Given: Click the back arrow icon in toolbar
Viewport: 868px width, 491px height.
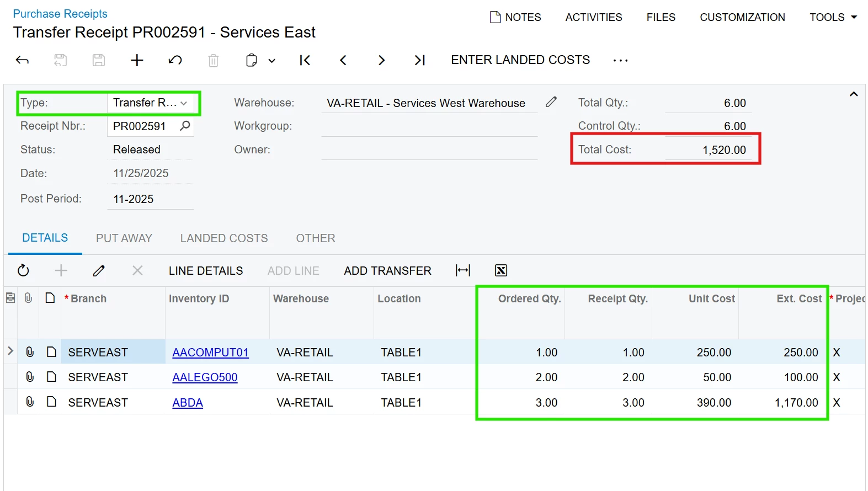Looking at the screenshot, I should point(22,60).
